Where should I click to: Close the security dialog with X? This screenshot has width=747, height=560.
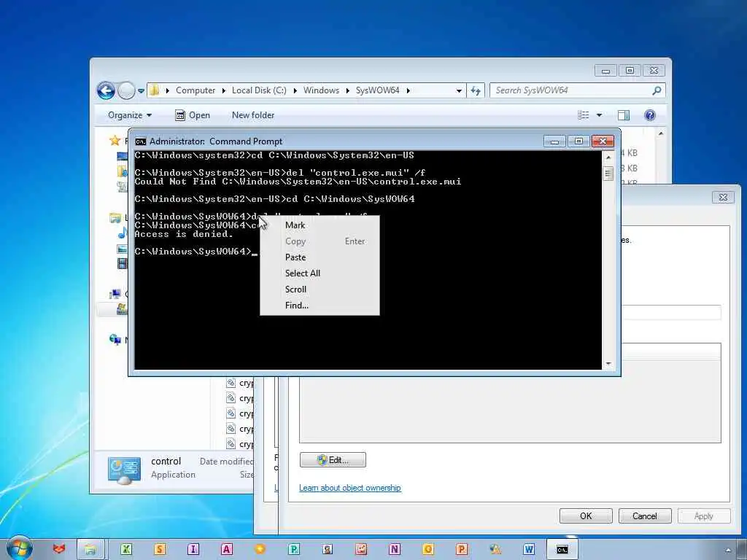pyautogui.click(x=723, y=197)
